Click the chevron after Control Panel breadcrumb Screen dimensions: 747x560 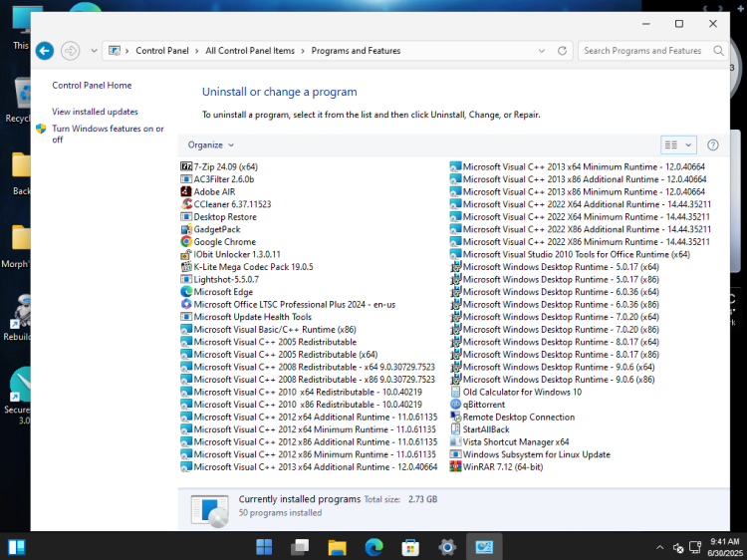(x=197, y=51)
